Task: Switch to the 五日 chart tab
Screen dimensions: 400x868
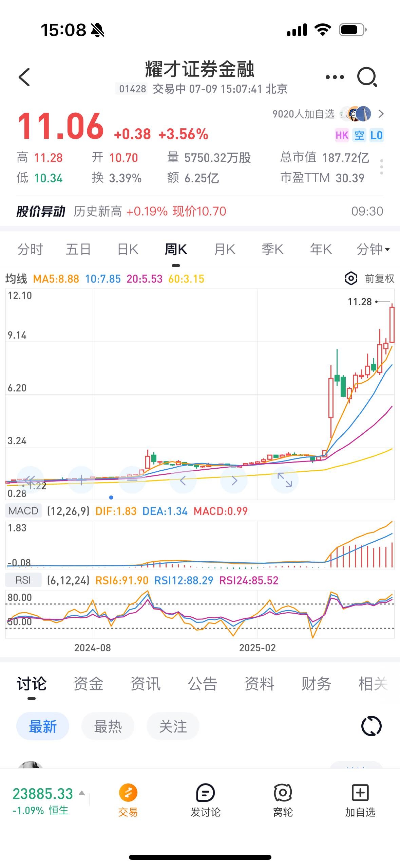Action: coord(78,249)
